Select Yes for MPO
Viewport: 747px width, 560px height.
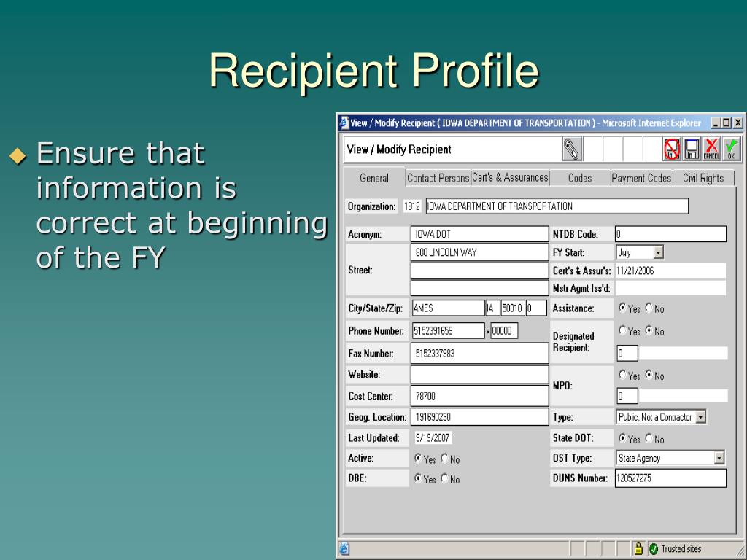(x=622, y=375)
